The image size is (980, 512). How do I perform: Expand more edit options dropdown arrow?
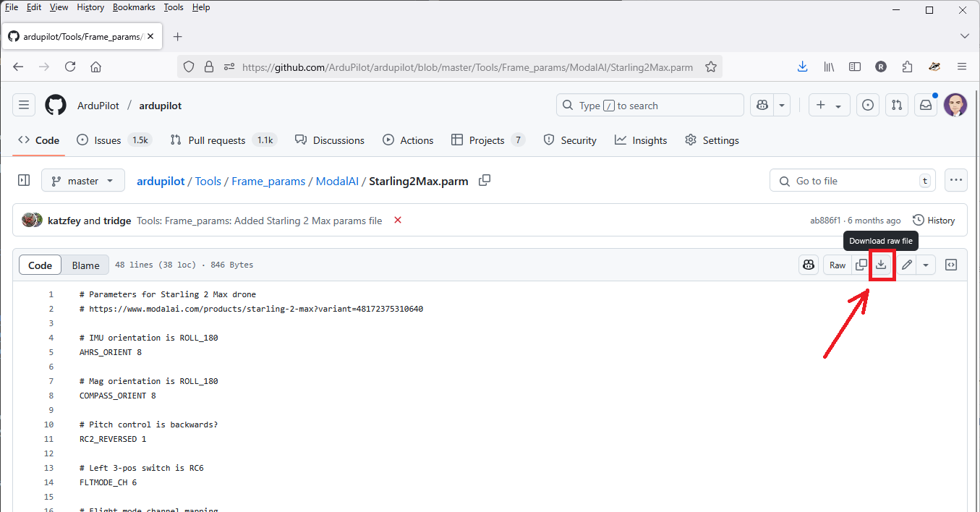click(x=926, y=265)
